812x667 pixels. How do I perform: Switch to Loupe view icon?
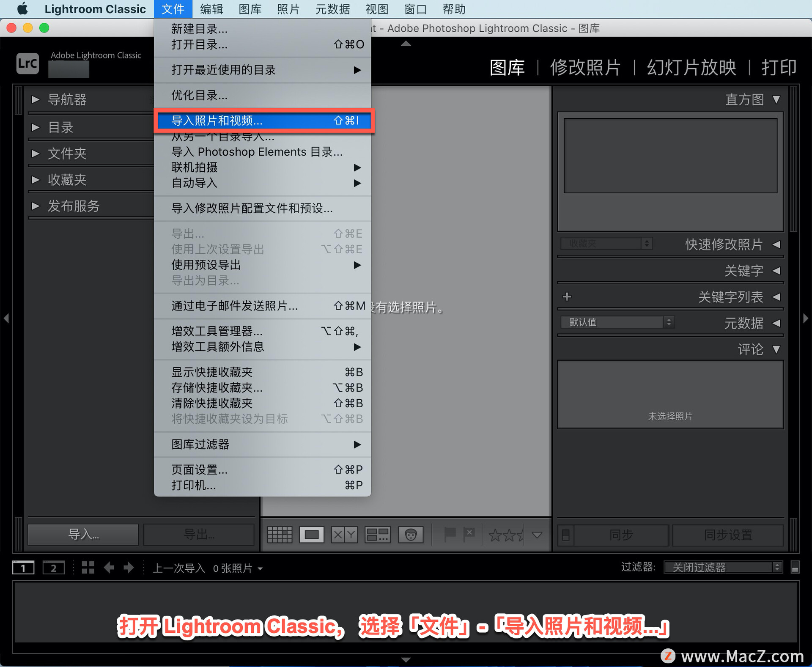[x=312, y=535]
